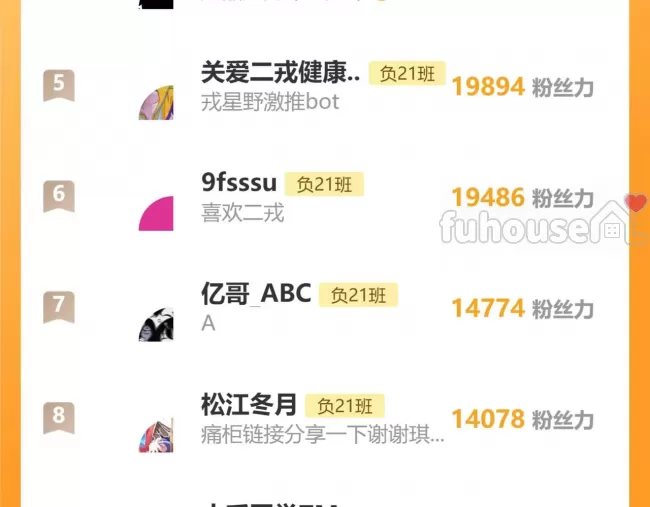Open pink avatar of 9fsssu
The width and height of the screenshot is (650, 507).
(156, 213)
